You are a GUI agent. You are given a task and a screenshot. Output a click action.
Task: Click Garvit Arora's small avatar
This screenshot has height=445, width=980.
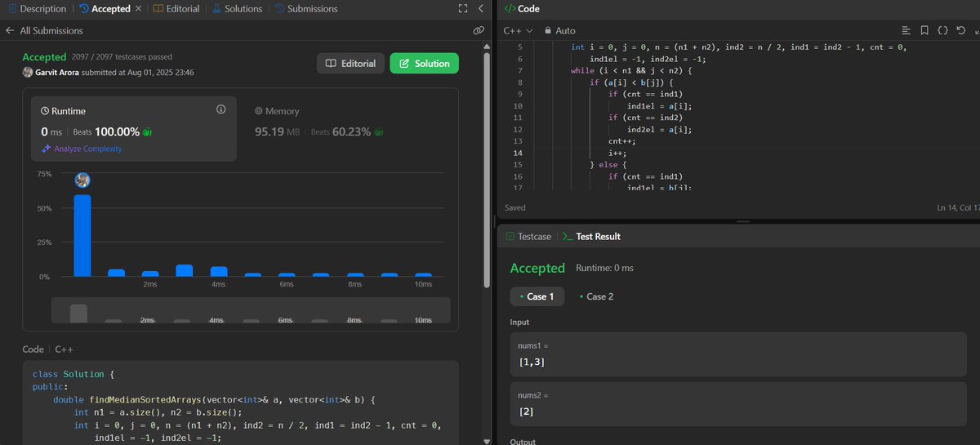28,72
